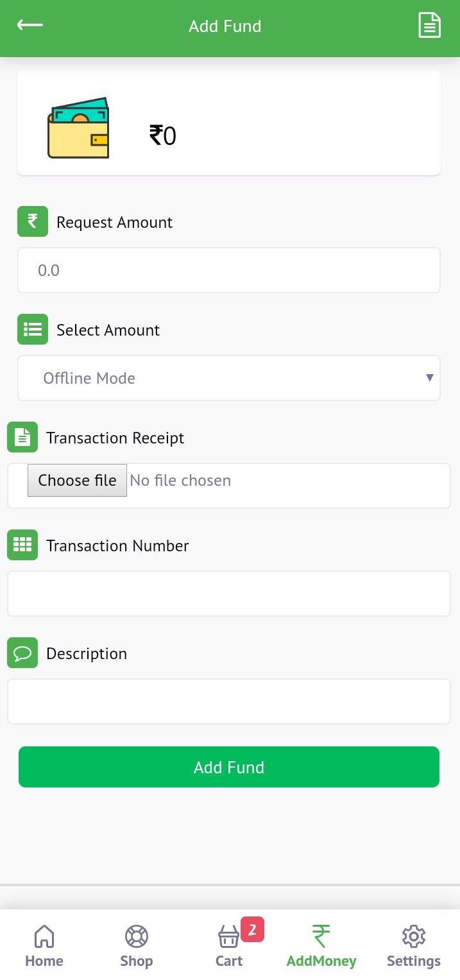Viewport: 460px width, 980px height.
Task: Click the grid icon beside Transaction Number
Action: pos(22,545)
